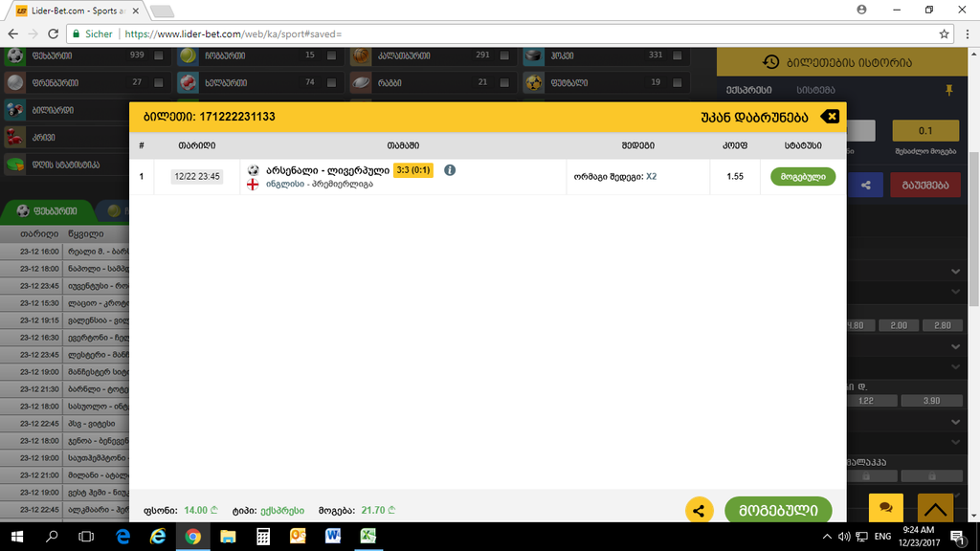Click the Chrome profile avatar icon

click(861, 10)
